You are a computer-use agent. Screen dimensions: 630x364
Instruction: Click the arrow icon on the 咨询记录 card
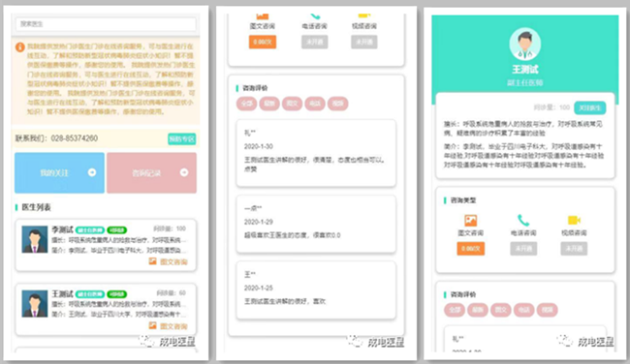coord(184,172)
